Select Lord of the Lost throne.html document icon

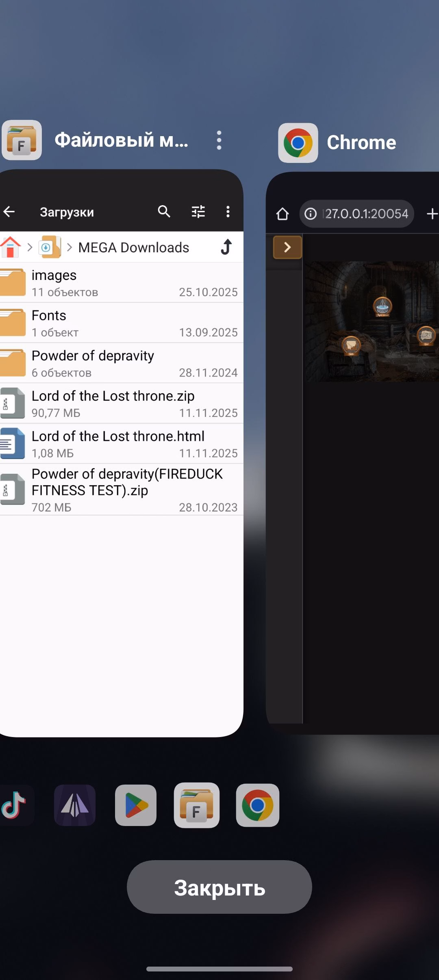click(13, 443)
